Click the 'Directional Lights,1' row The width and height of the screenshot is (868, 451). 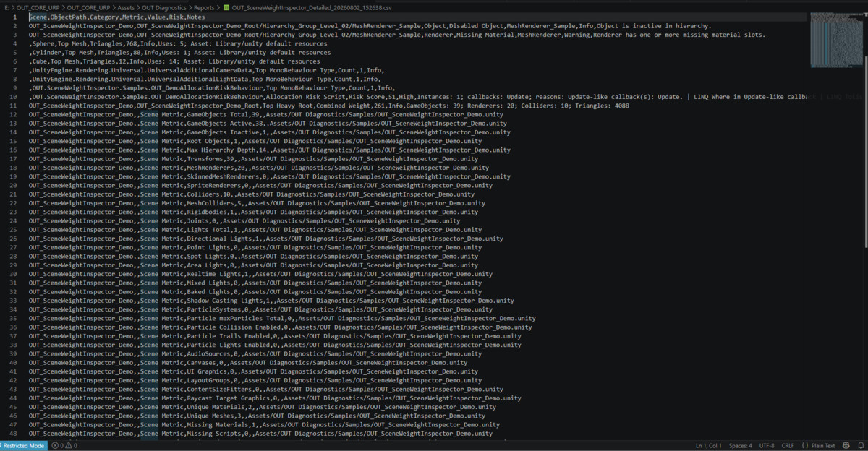266,239
